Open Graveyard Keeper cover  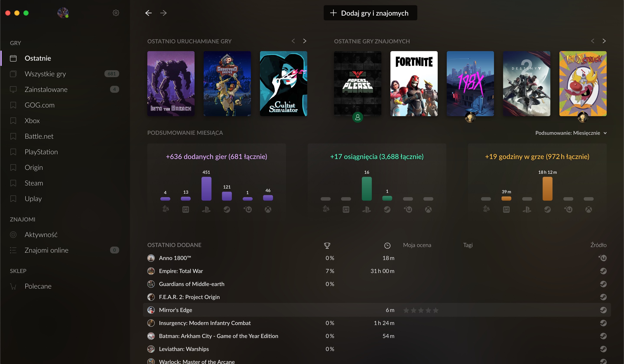click(x=227, y=84)
